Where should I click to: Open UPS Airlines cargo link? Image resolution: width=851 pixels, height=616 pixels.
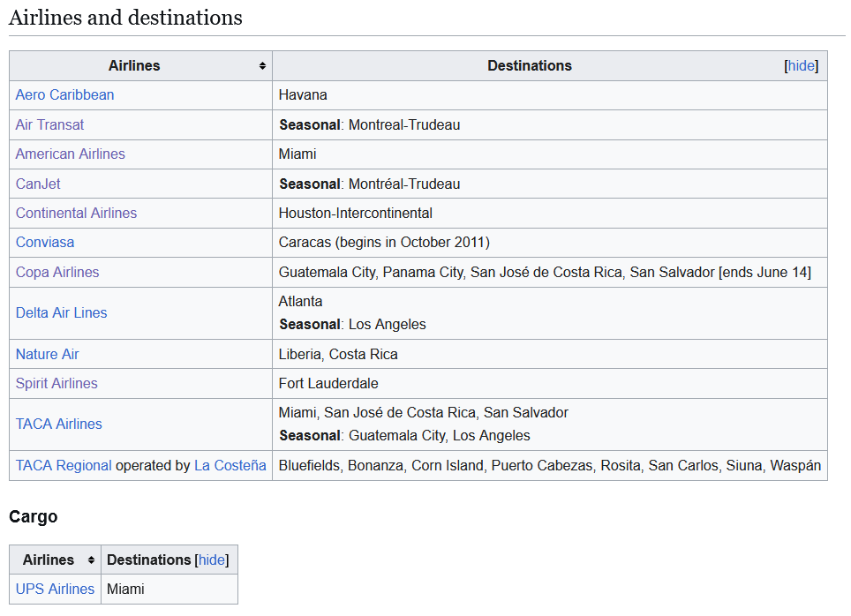[x=55, y=590]
